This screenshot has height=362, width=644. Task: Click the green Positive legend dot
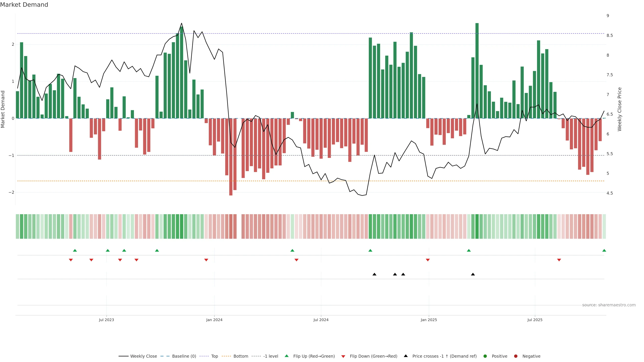(x=485, y=356)
